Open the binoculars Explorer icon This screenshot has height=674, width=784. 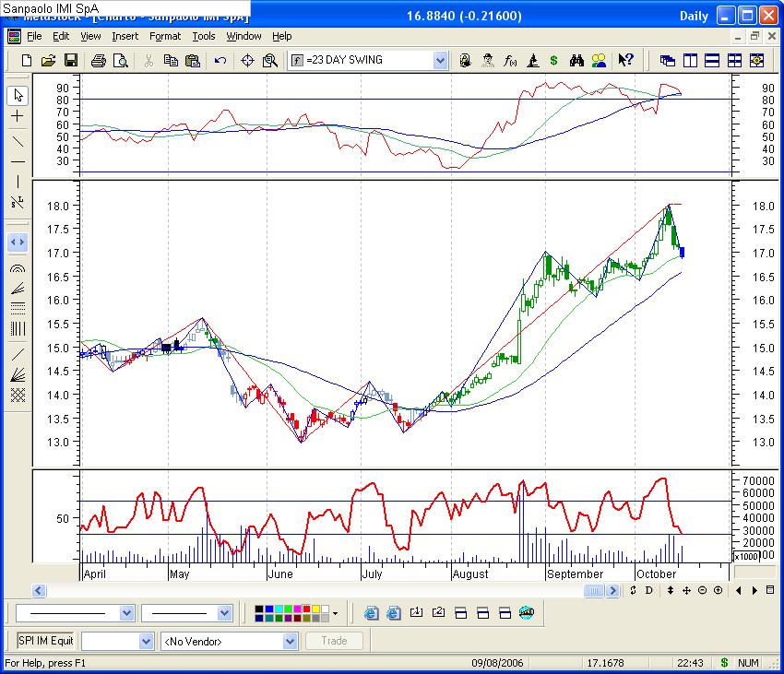[576, 61]
